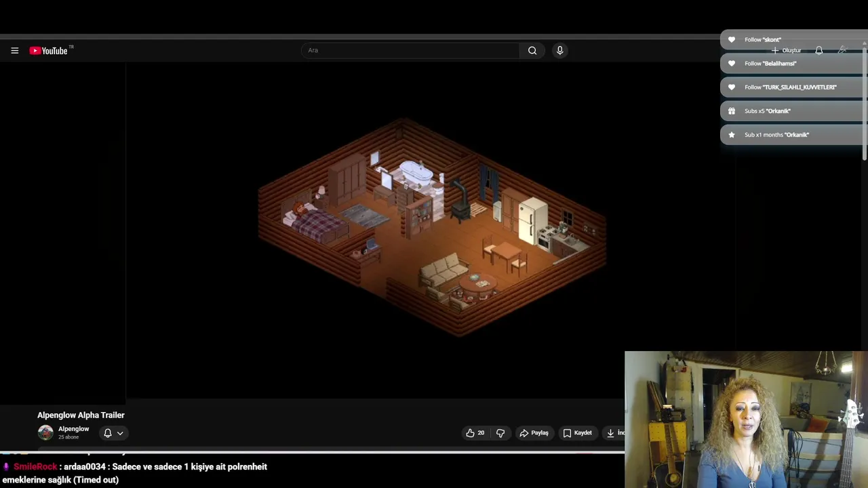Run search with the magnifier button

point(532,50)
